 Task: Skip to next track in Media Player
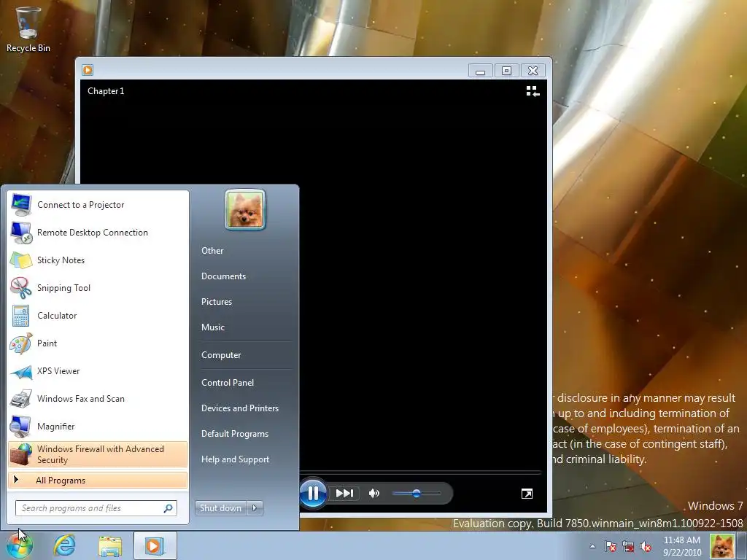coord(345,494)
